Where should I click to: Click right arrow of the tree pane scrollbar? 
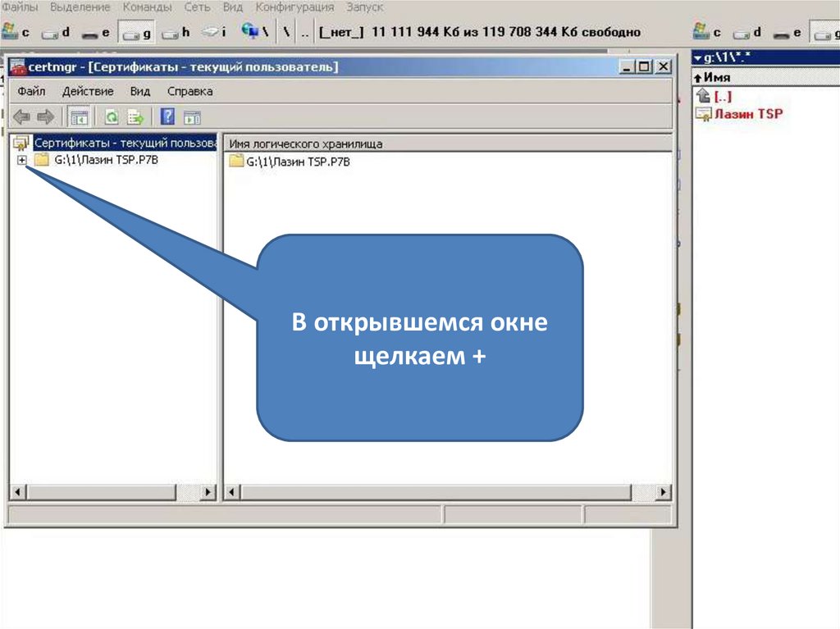coord(208,492)
